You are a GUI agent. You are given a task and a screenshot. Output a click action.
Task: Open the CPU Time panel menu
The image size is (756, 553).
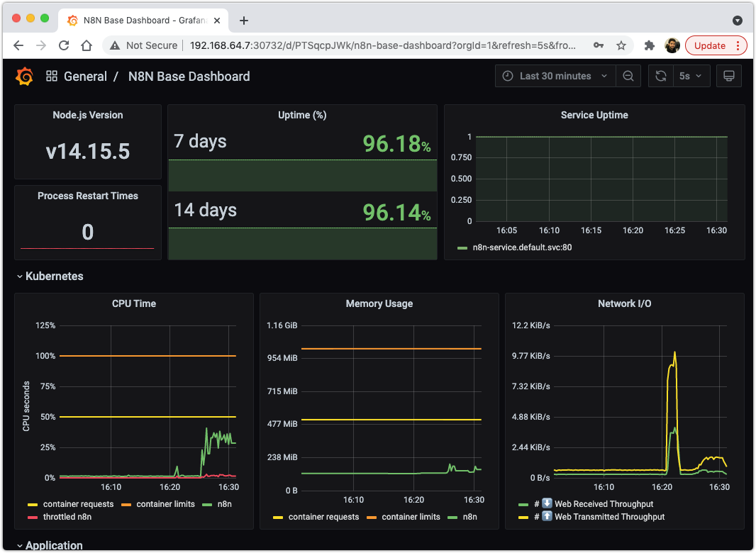(x=134, y=303)
